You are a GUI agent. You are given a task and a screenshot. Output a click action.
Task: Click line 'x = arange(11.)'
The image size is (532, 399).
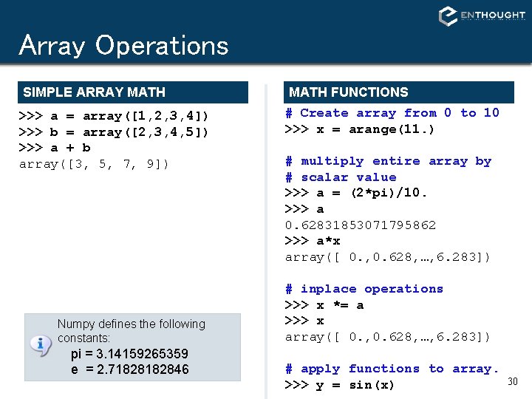tap(360, 129)
